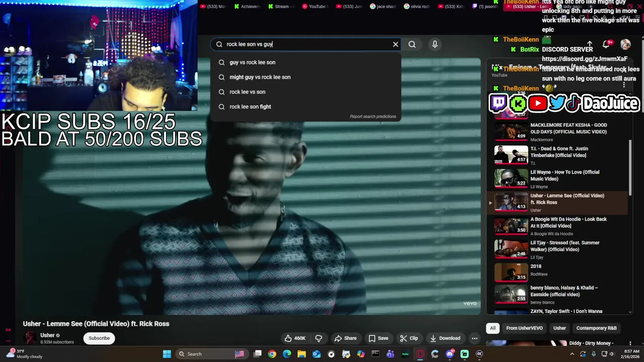Click the Windows taskbar Search box
Screen dimensions: 644x362
pyautogui.click(x=212, y=354)
